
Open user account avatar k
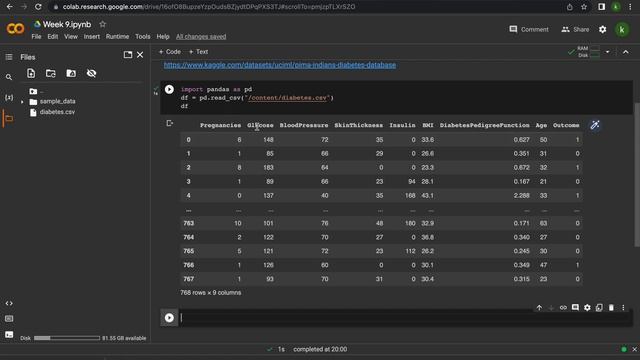click(622, 29)
